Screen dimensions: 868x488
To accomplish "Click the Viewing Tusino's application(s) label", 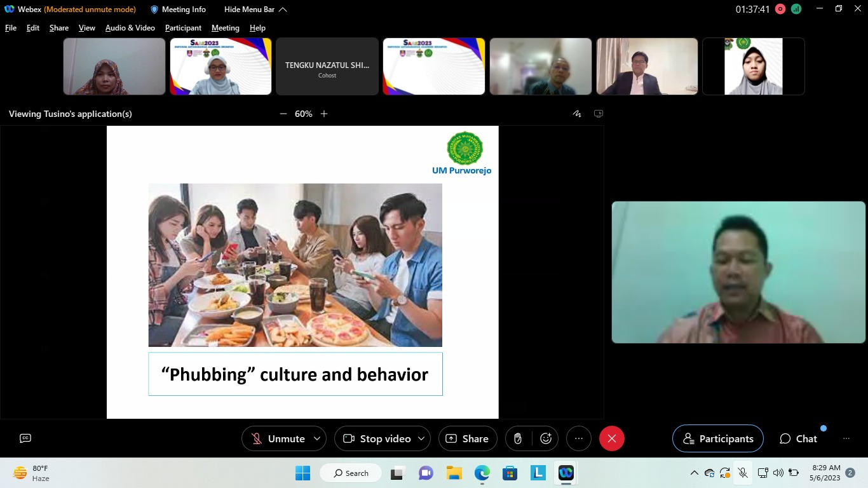I will pyautogui.click(x=71, y=114).
